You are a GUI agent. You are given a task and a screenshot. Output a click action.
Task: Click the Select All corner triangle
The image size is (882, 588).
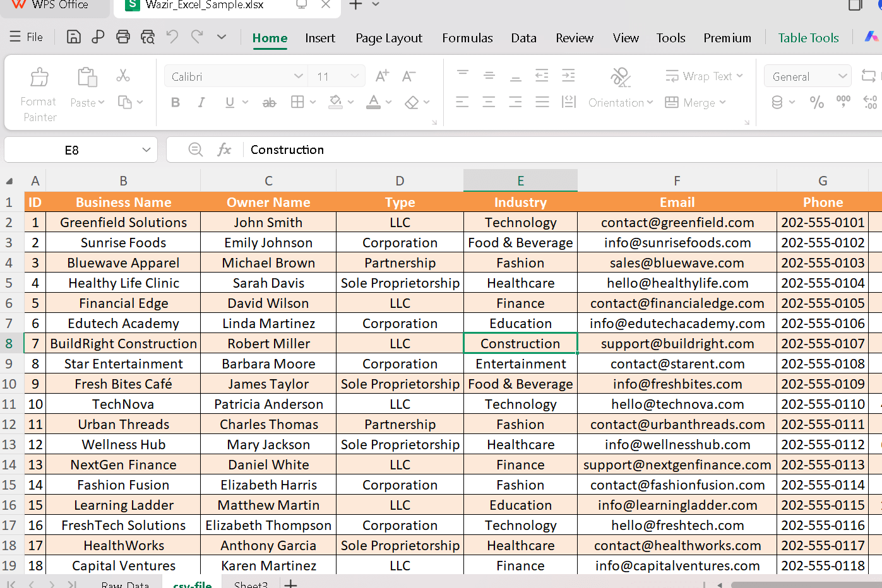[x=9, y=181]
